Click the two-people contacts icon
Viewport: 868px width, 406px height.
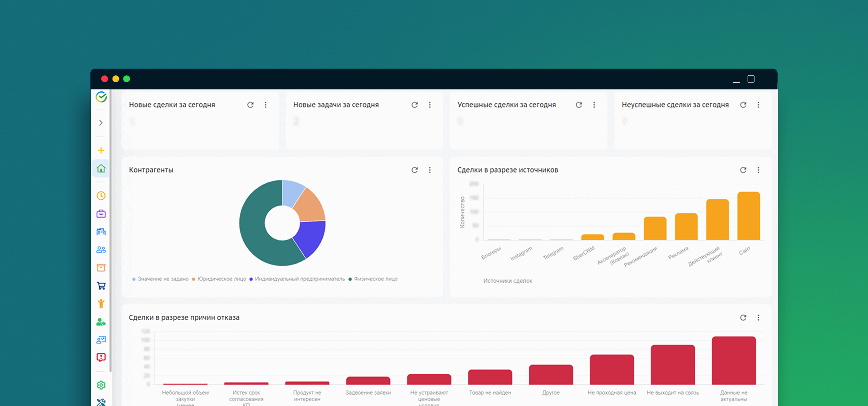pyautogui.click(x=101, y=250)
